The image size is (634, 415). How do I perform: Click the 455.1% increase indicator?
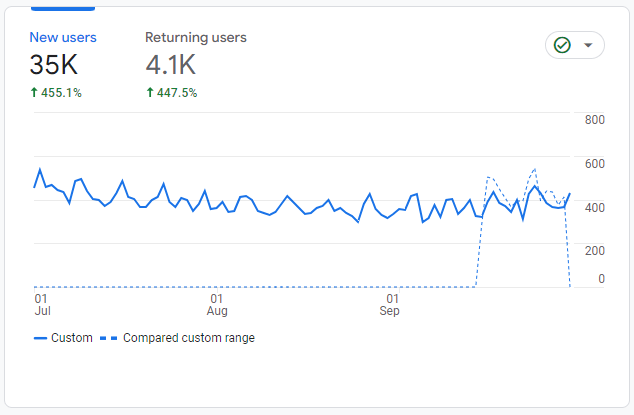[x=56, y=93]
